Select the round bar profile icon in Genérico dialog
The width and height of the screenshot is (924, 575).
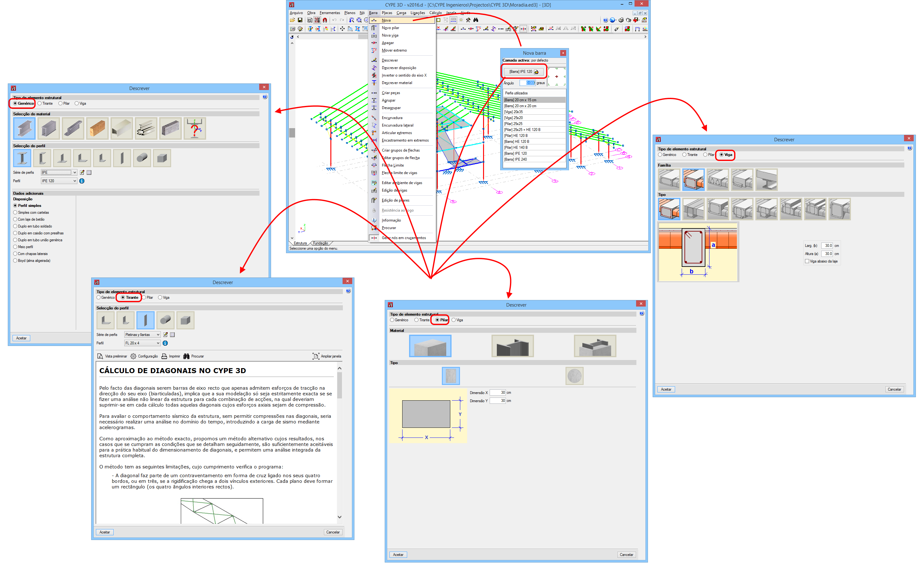pyautogui.click(x=142, y=158)
